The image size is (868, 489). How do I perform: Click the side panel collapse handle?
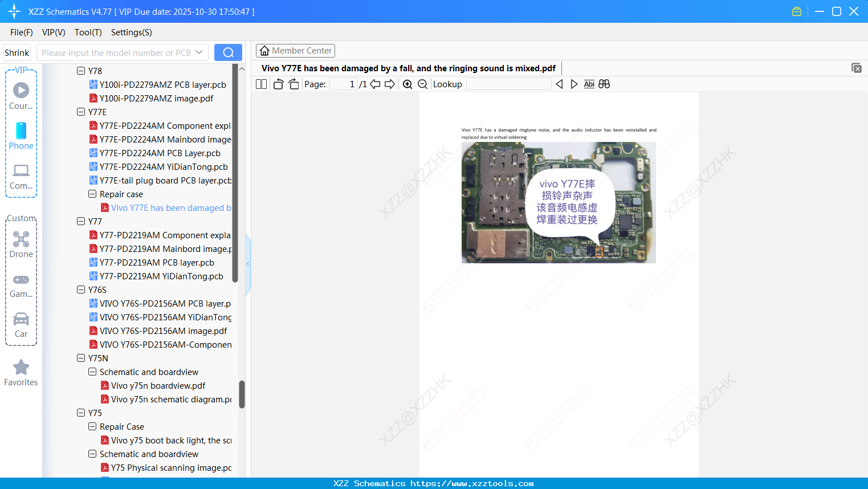[248, 264]
